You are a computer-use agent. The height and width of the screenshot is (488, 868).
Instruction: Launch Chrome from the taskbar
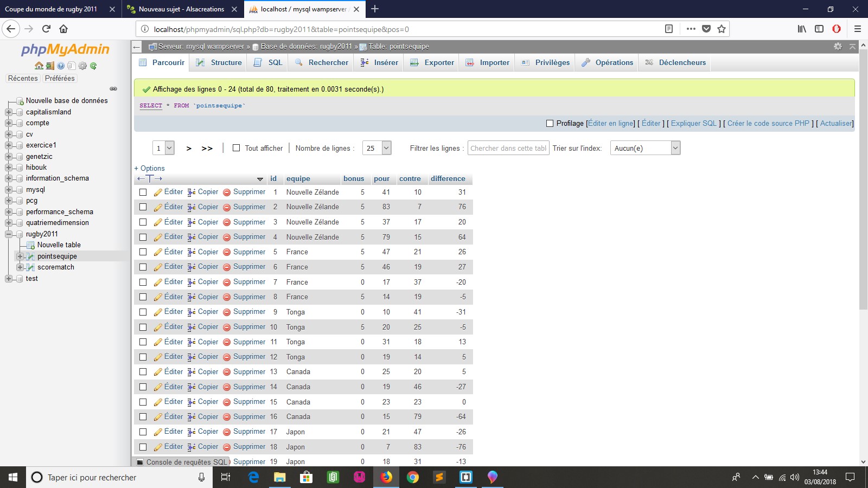[413, 477]
